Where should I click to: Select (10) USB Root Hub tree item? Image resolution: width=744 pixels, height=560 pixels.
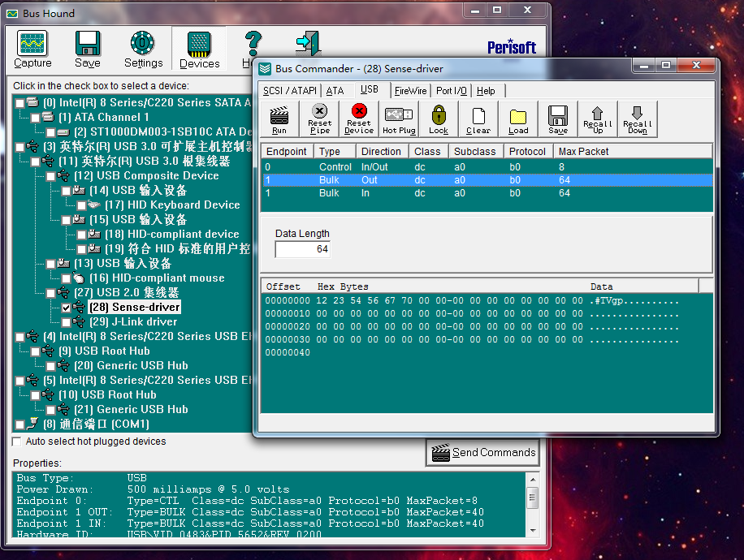pyautogui.click(x=107, y=395)
